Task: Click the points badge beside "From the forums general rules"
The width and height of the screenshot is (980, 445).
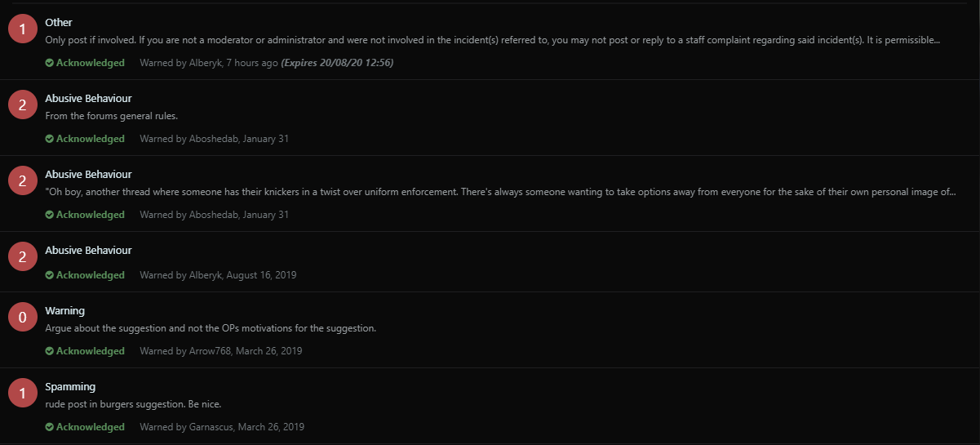Action: pos(23,105)
